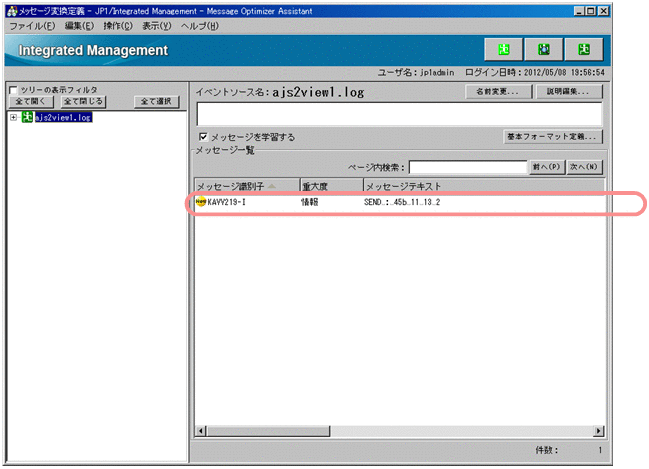Open 基本フォーマット定義... dialog
Viewport: 649px width, 469px height.
[x=553, y=137]
